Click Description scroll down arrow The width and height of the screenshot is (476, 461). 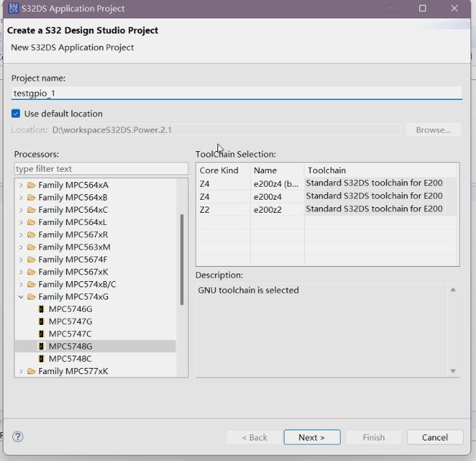pos(453,371)
